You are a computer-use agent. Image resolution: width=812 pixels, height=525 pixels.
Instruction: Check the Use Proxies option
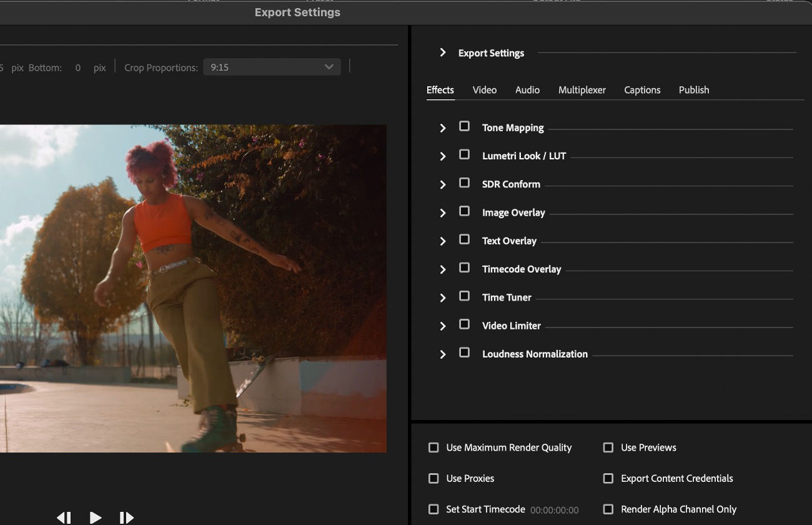(x=433, y=478)
